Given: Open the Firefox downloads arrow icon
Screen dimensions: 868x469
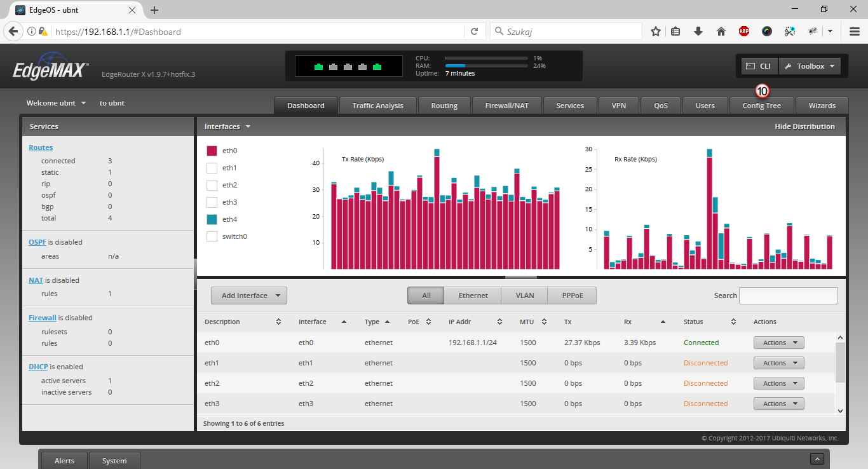Looking at the screenshot, I should pyautogui.click(x=698, y=31).
